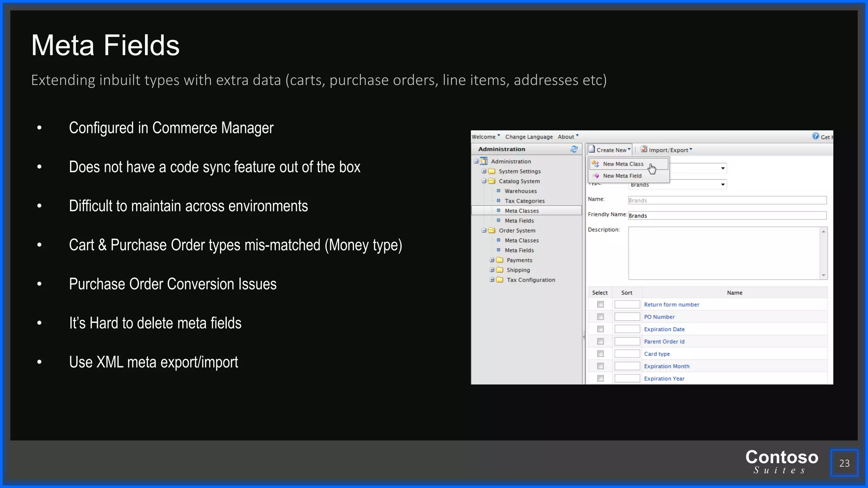The width and height of the screenshot is (868, 488).
Task: Check the Expiration Date checkbox
Action: [600, 329]
